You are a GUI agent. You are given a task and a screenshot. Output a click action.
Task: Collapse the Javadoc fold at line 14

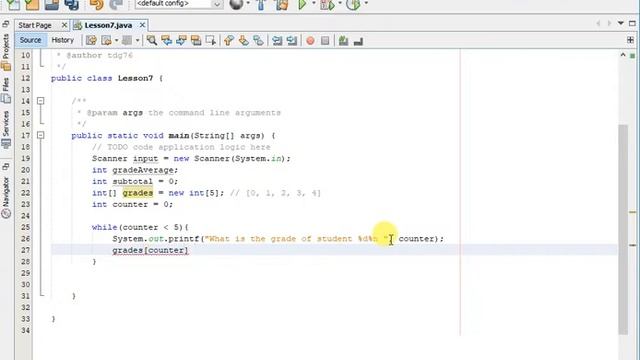tap(40, 101)
